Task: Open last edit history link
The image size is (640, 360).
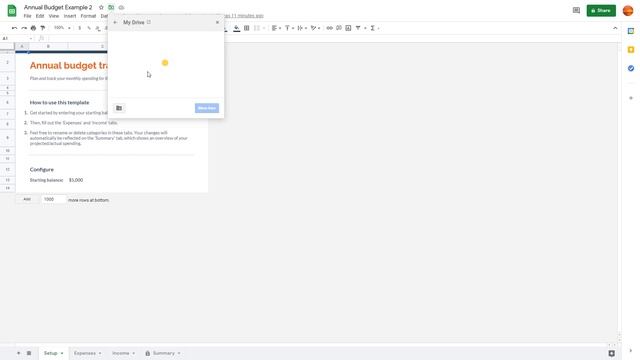Action: coord(244,16)
